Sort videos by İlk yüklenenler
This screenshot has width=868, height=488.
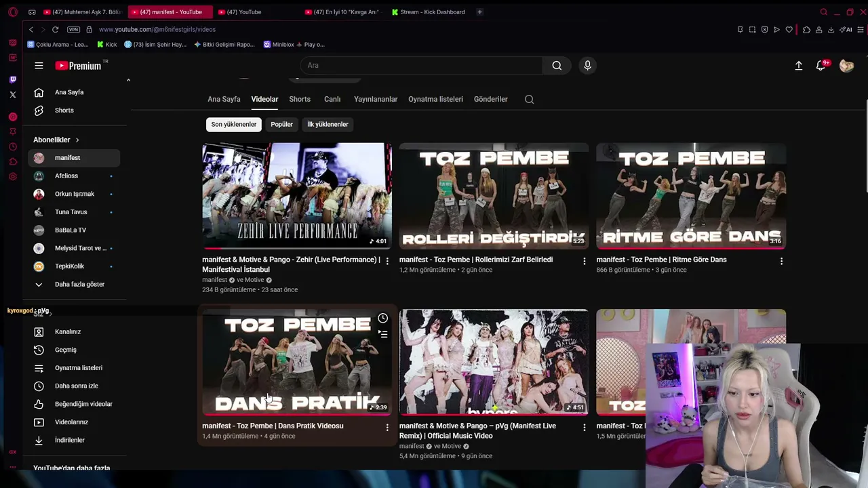[x=328, y=125]
